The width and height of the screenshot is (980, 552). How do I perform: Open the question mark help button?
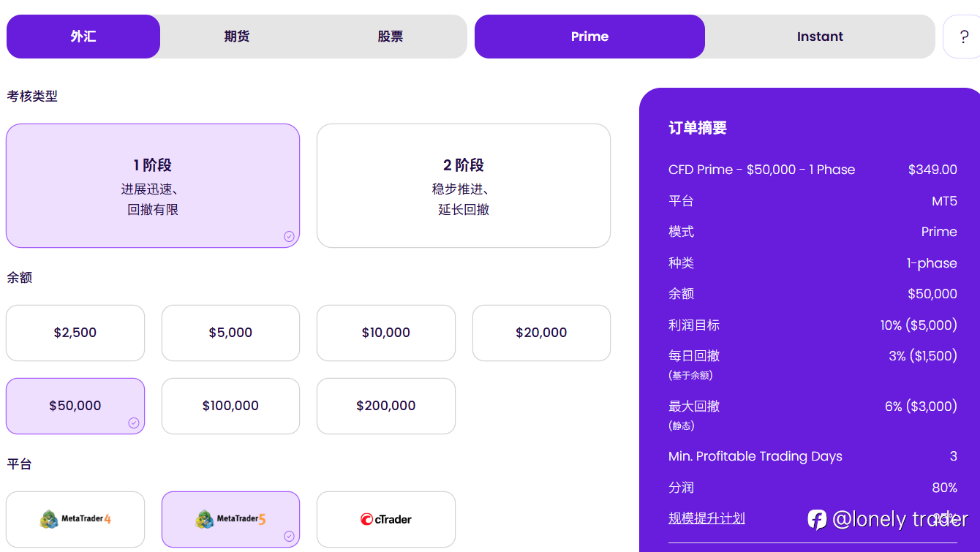(963, 37)
